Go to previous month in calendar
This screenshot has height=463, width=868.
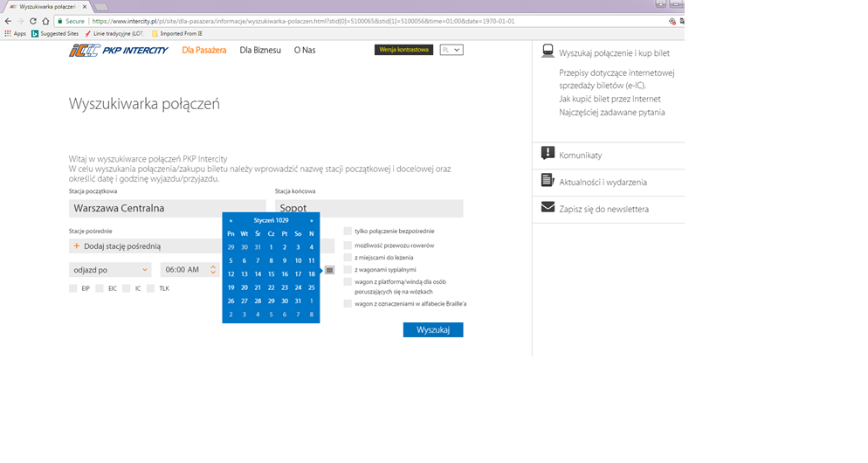[x=231, y=220]
